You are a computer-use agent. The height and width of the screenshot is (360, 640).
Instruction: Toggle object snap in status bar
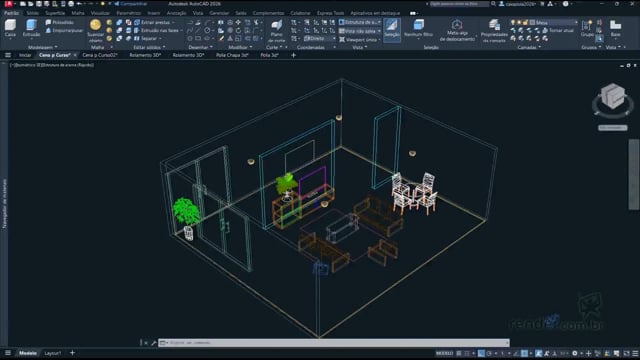pos(524,353)
